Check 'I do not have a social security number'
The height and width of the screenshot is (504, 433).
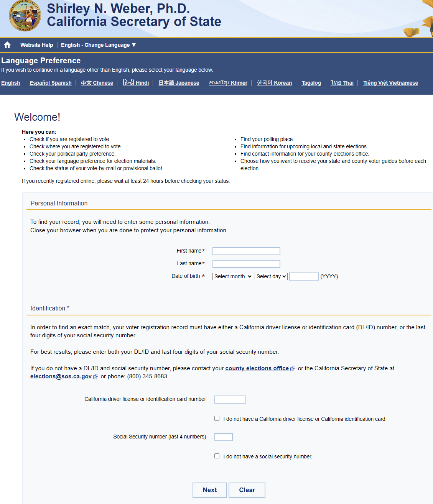[217, 456]
